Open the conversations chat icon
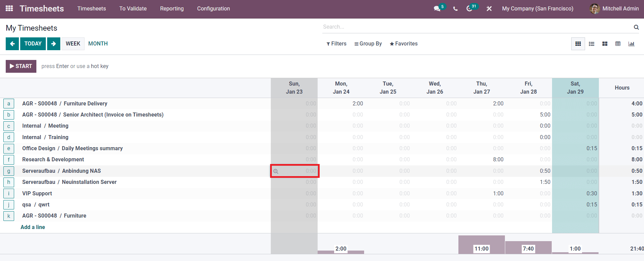644x261 pixels. tap(437, 9)
